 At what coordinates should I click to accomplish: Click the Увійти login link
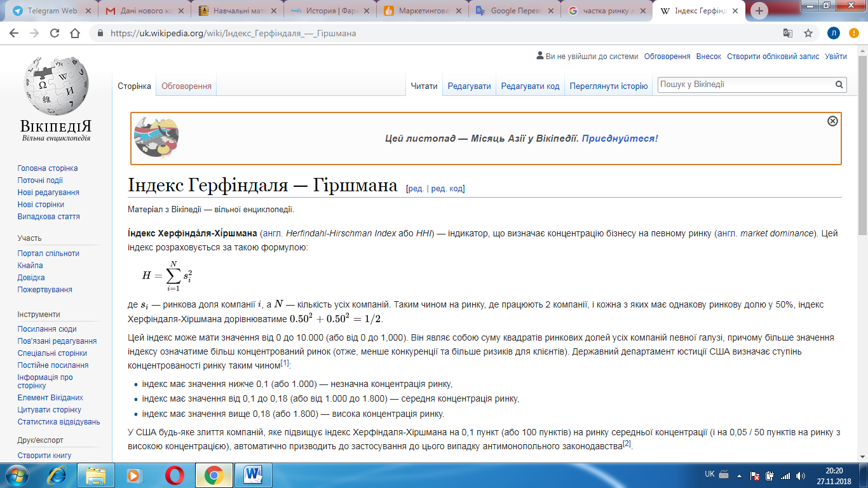pyautogui.click(x=836, y=57)
